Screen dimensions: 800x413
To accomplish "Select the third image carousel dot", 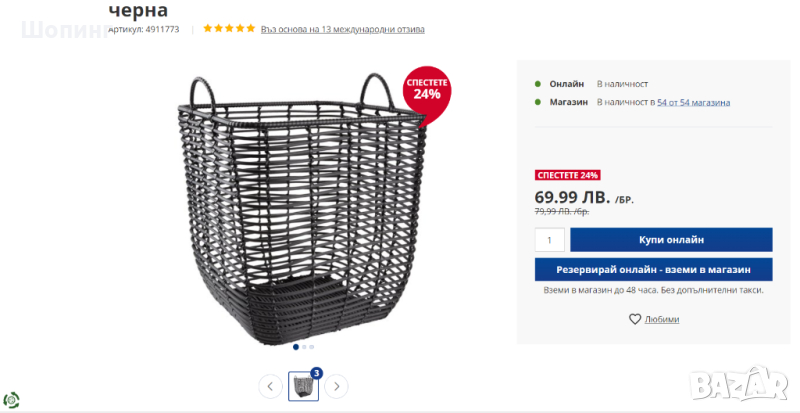I will 311,347.
